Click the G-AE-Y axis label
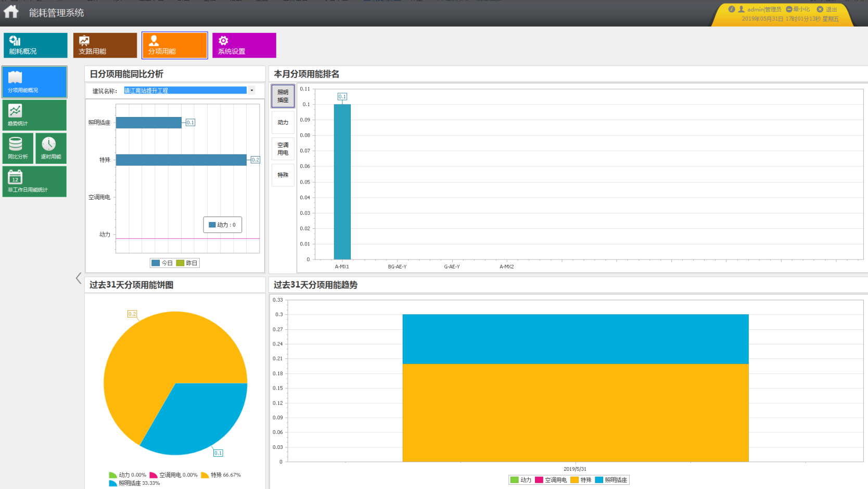Image resolution: width=868 pixels, height=489 pixels. [452, 267]
